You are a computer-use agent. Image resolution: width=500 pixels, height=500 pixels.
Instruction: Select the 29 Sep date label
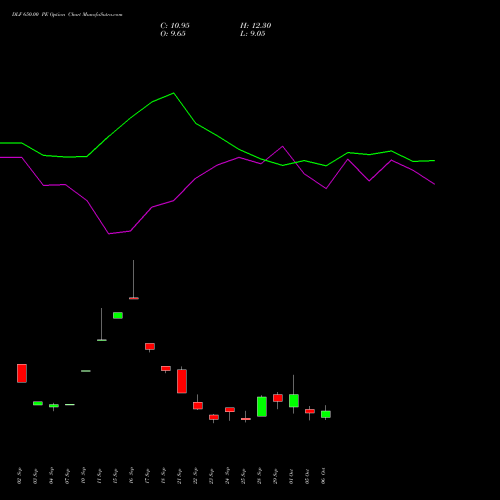click(x=275, y=476)
